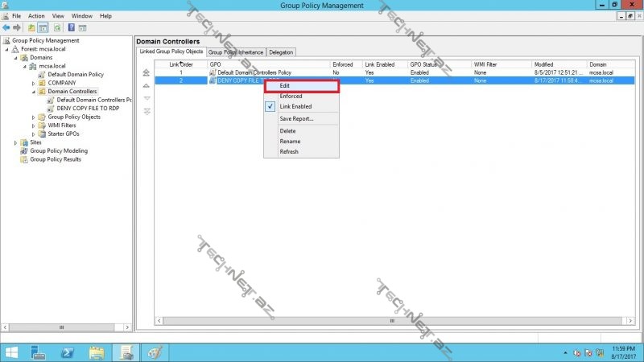Select Group Policy Modeling in tree
This screenshot has height=362, width=644.
click(58, 150)
